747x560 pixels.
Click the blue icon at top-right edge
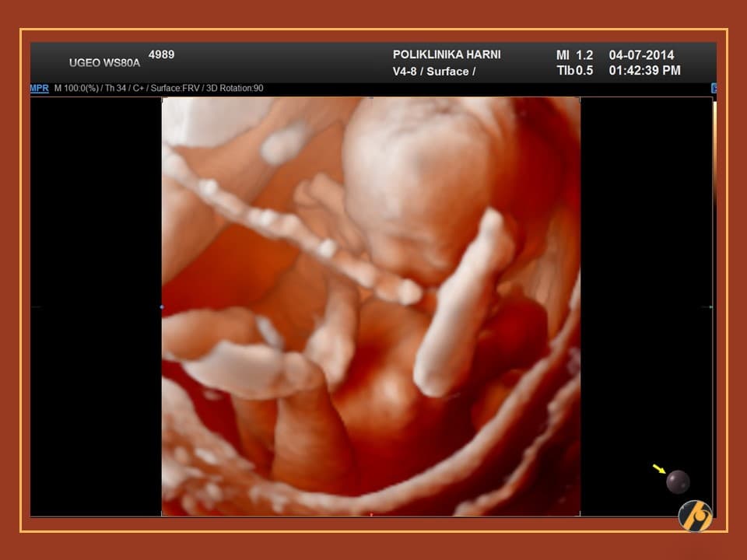pos(714,89)
